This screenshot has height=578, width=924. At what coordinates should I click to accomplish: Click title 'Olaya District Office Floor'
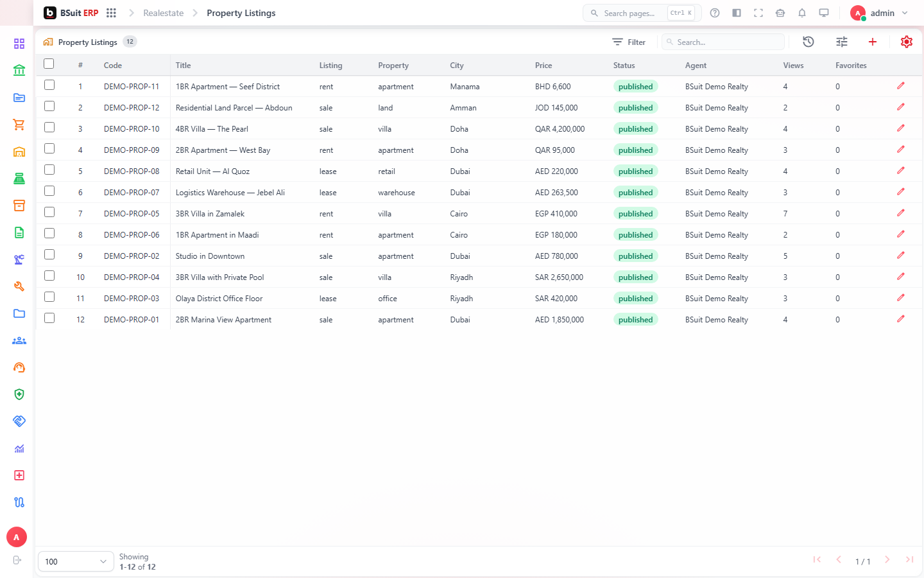219,299
